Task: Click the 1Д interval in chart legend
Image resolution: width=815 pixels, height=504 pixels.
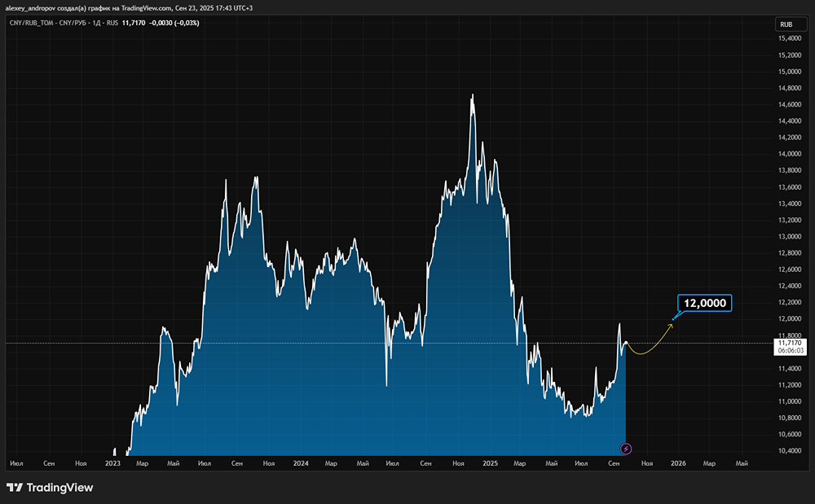Action: click(x=96, y=23)
